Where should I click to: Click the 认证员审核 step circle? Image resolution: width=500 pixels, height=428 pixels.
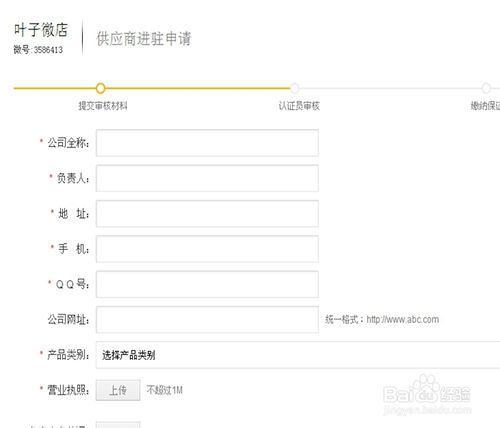[x=295, y=88]
